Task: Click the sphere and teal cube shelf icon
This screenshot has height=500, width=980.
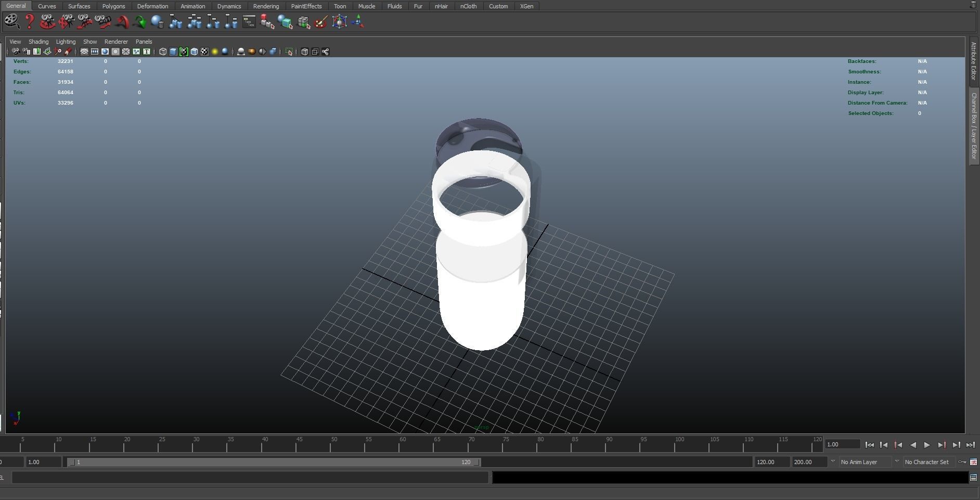Action: coord(285,21)
